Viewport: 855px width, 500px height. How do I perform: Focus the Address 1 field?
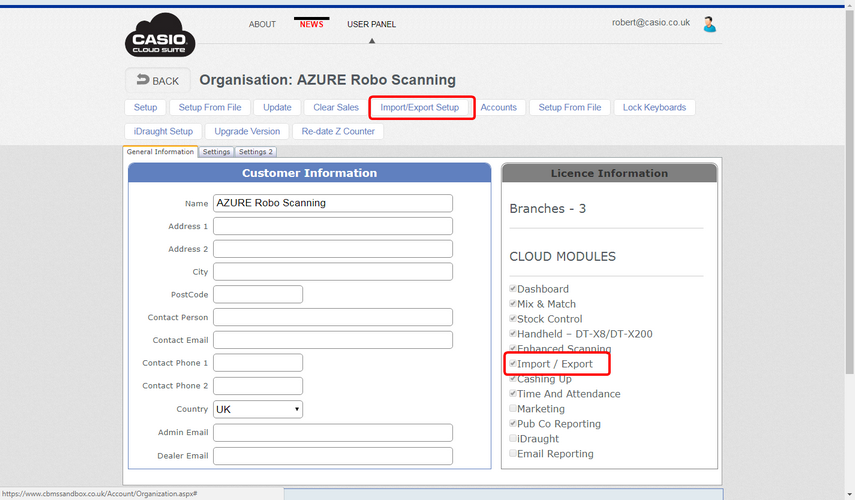[333, 226]
